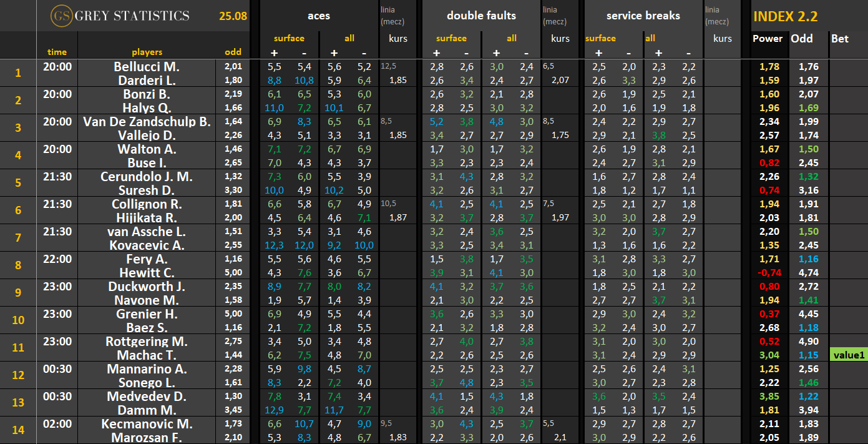Select player van Assche L.
Viewport: 868px width, 444px height.
147,231
